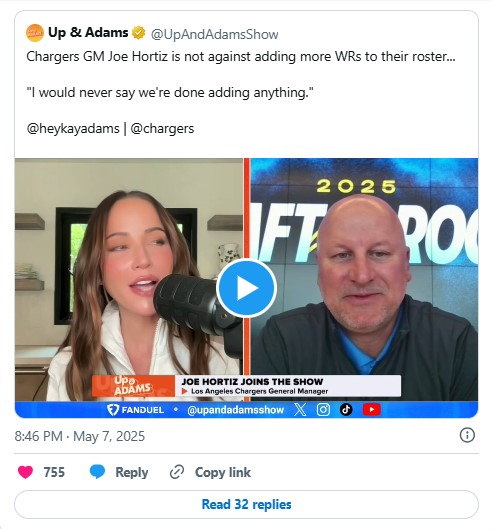Viewport: 492px width, 529px height.
Task: Click the Up & Adams account name
Action: pyautogui.click(x=88, y=33)
